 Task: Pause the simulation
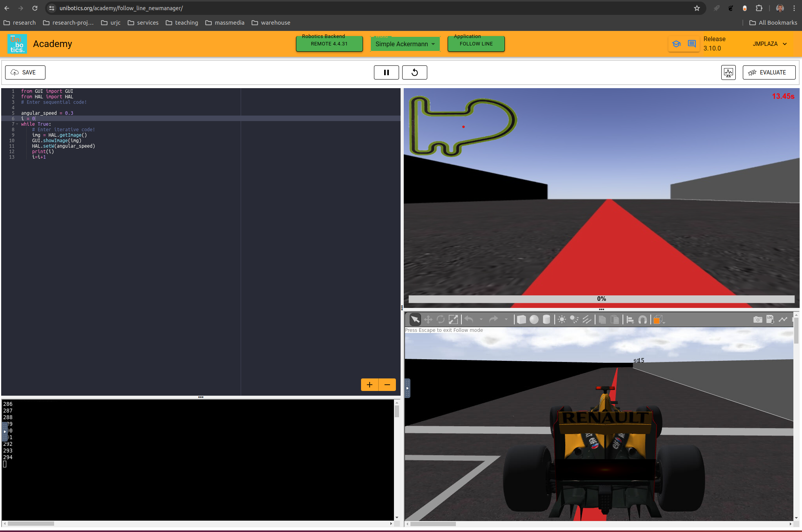(386, 72)
